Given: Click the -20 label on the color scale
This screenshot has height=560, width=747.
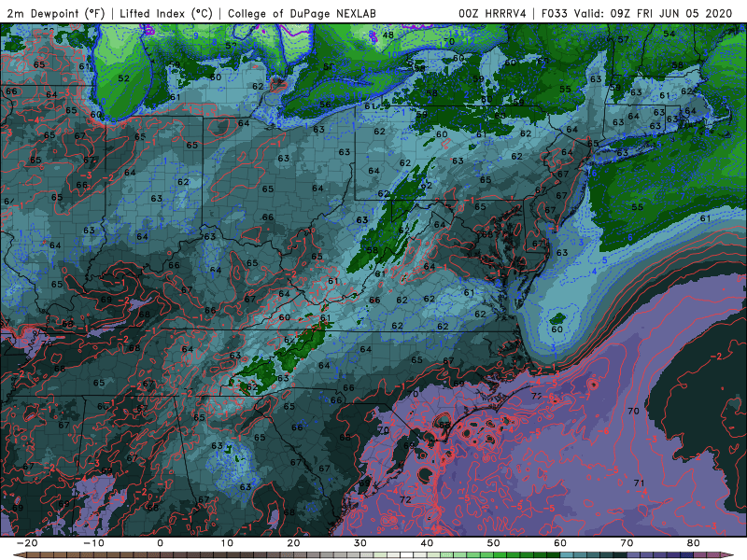Looking at the screenshot, I should [x=27, y=543].
